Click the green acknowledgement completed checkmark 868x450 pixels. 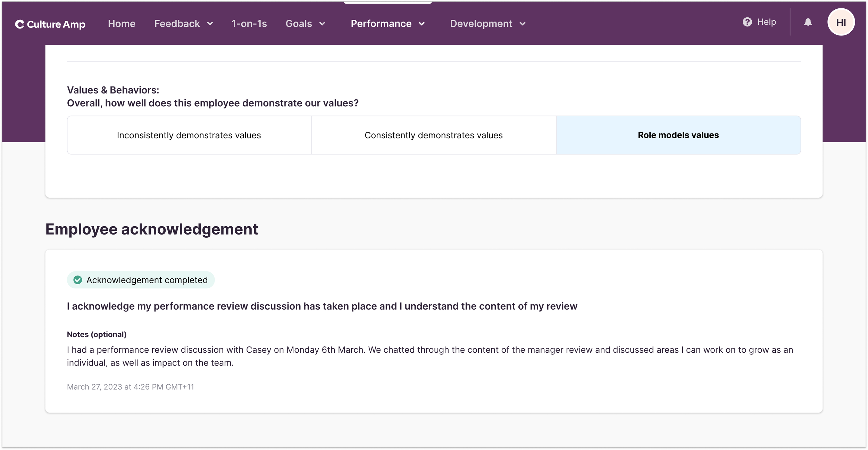(78, 280)
